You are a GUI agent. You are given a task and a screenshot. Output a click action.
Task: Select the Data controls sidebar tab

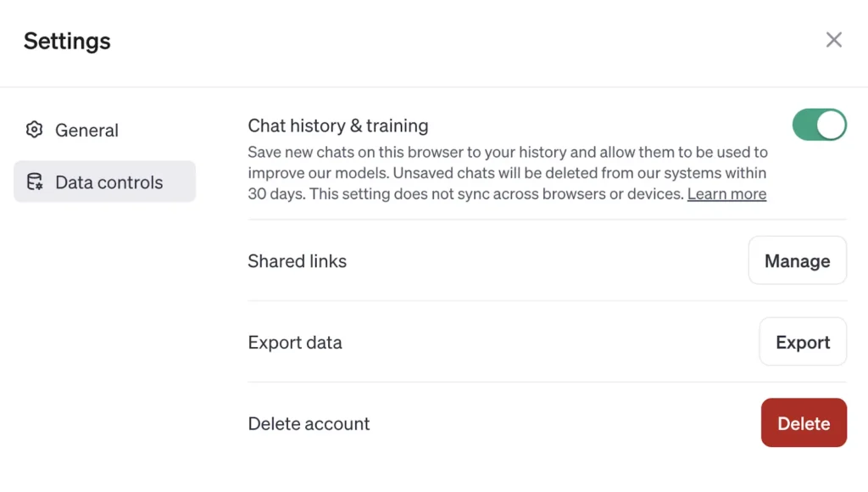104,182
